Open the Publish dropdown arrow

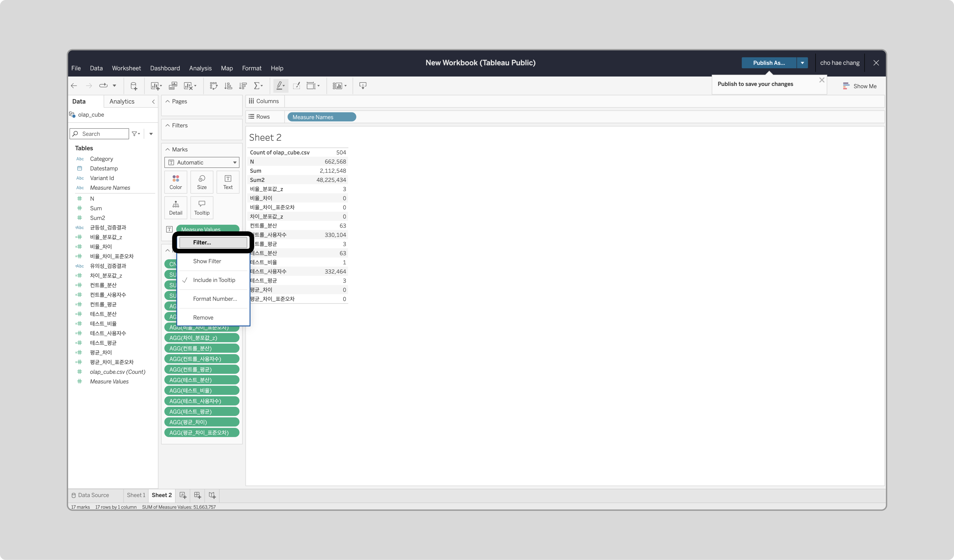tap(802, 63)
